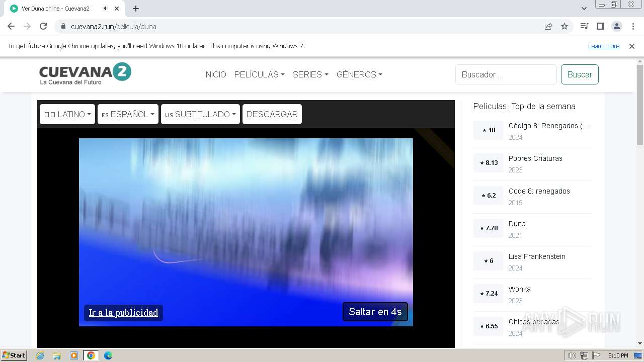Viewport: 644px width, 362px height.
Task: Open Code 8: renegados 2019 entry
Action: [539, 191]
